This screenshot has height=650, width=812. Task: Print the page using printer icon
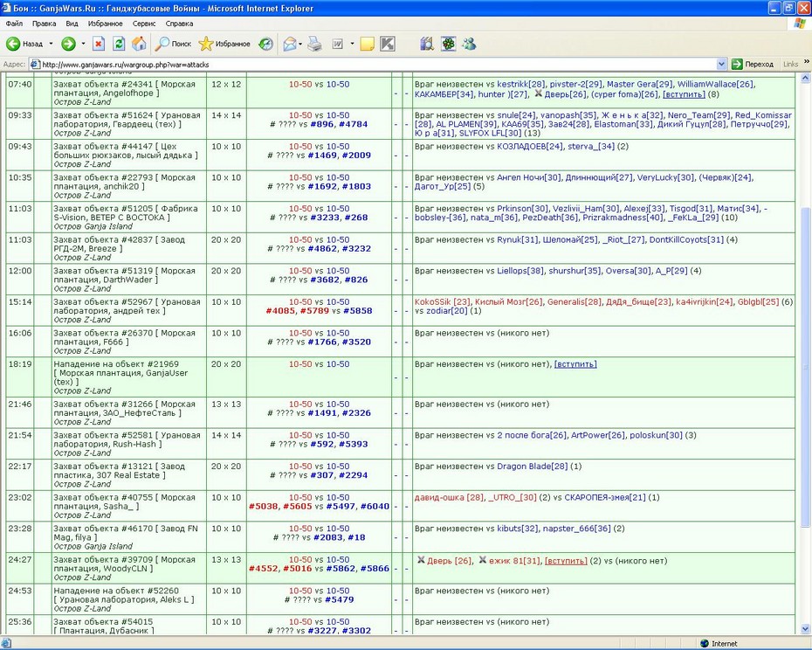(314, 44)
